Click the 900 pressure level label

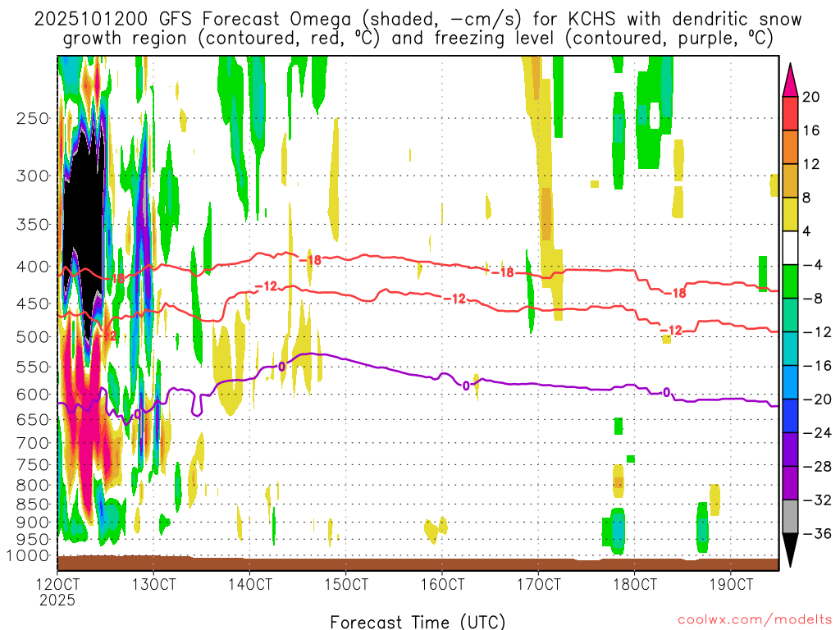point(33,522)
